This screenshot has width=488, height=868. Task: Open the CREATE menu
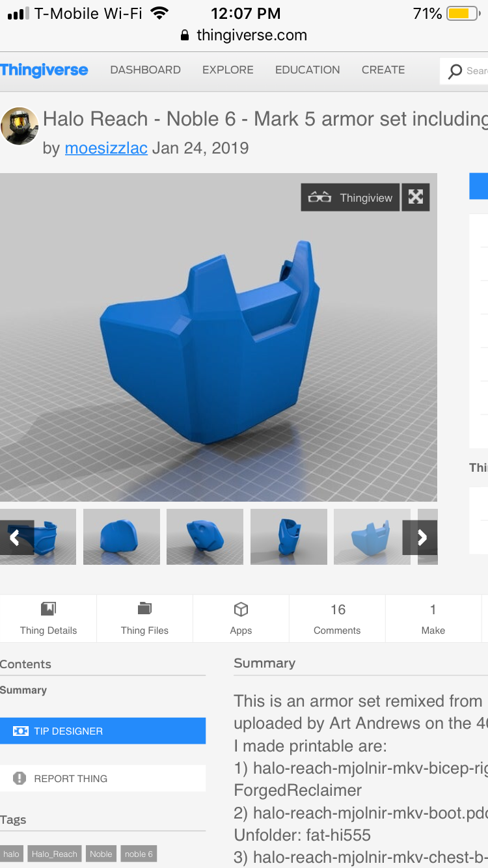point(383,70)
